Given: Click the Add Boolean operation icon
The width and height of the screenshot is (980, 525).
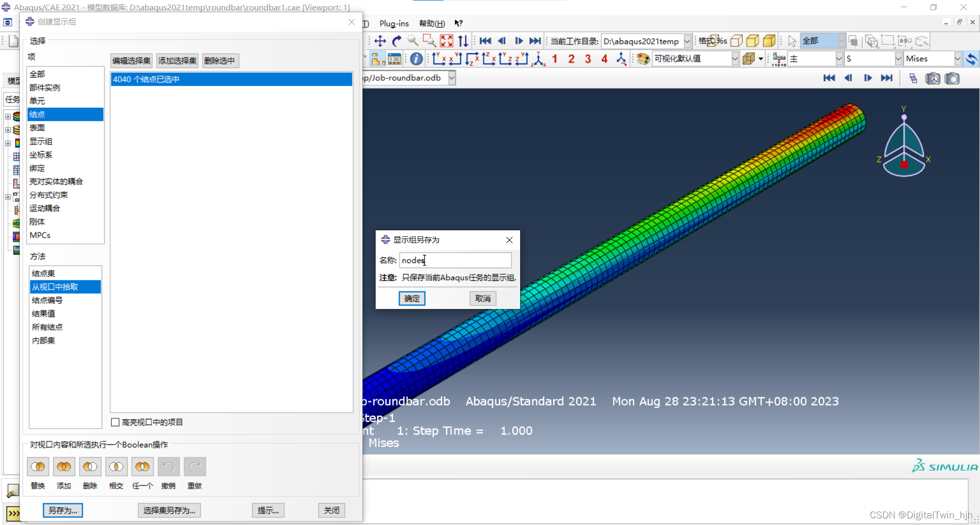Looking at the screenshot, I should [x=64, y=466].
